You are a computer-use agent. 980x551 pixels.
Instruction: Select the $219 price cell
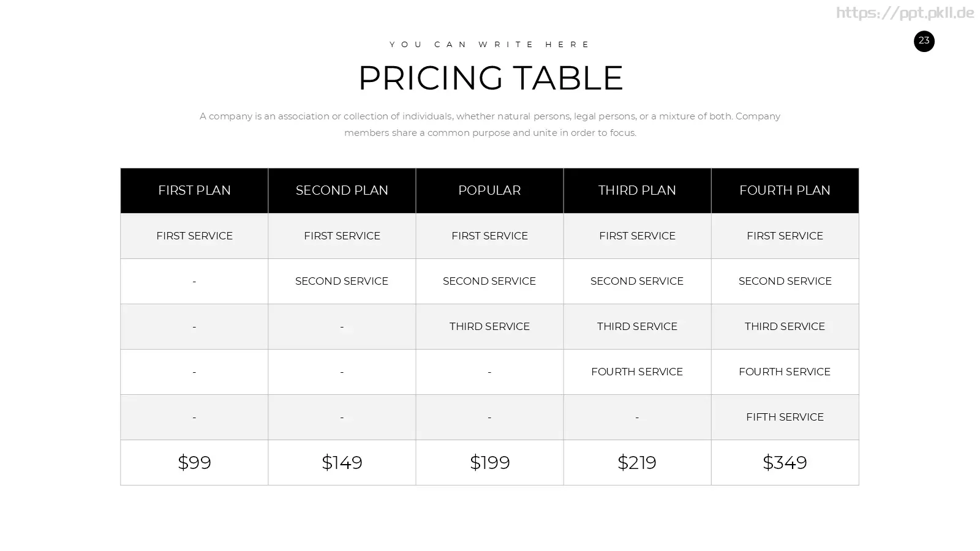(637, 462)
